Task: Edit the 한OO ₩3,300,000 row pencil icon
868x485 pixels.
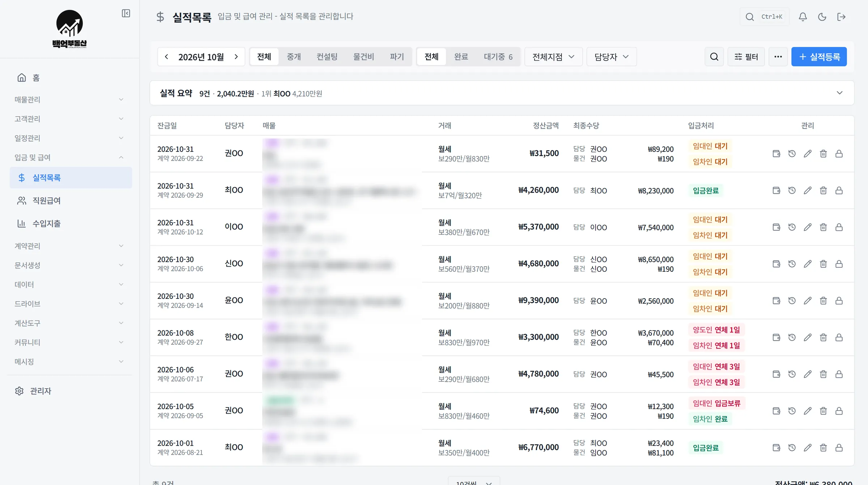Action: [x=808, y=337]
